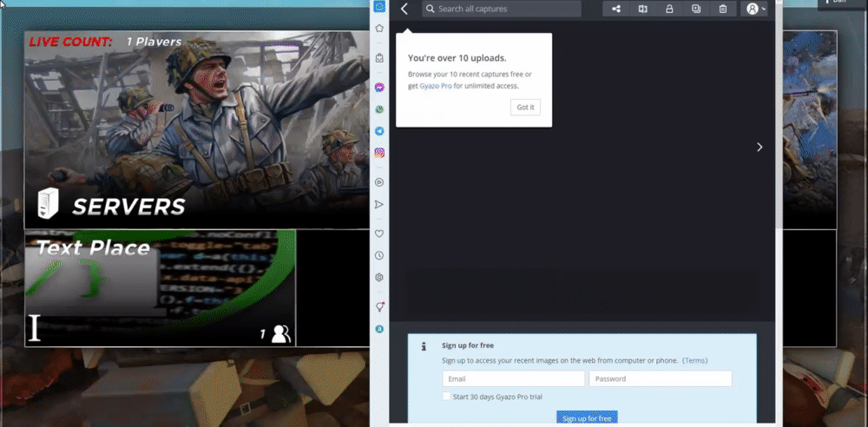Focus the Search all captures field
This screenshot has height=427, width=868.
pos(502,9)
